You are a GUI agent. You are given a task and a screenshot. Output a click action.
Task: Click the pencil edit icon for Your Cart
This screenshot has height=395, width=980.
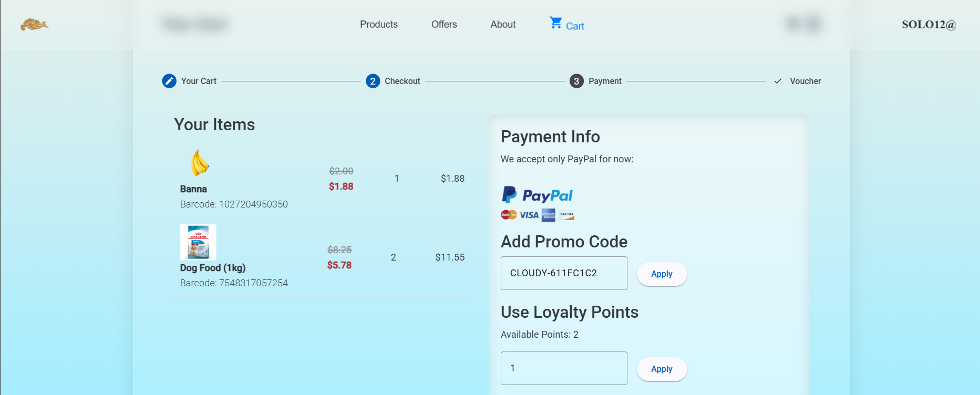point(169,81)
